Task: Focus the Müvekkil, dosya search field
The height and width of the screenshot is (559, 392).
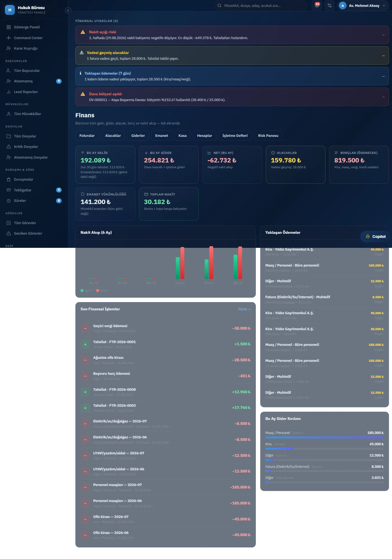Action: click(x=260, y=6)
